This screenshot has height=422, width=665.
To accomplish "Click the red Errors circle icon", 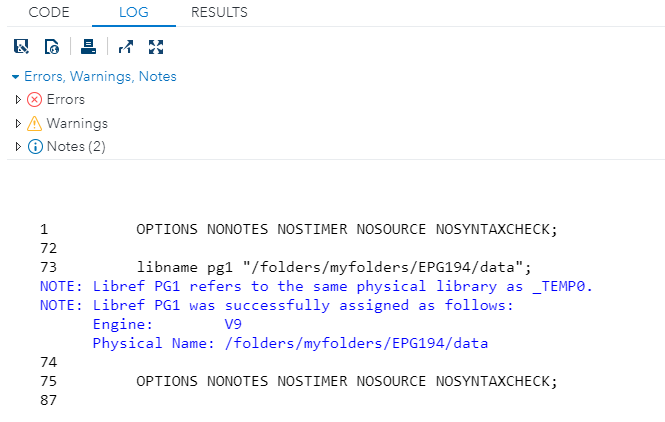I will (x=35, y=100).
